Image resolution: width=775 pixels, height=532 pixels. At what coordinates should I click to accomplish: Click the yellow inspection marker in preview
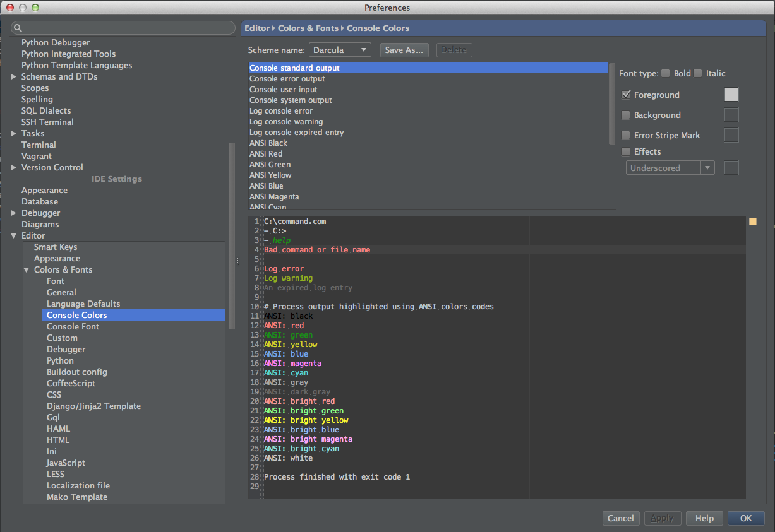[x=752, y=222]
